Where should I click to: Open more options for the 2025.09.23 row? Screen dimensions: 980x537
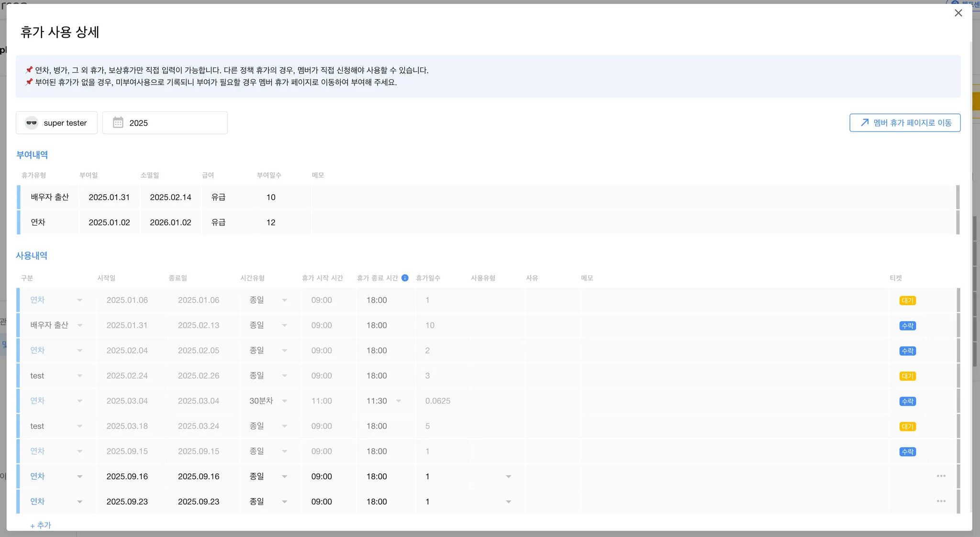coord(941,502)
